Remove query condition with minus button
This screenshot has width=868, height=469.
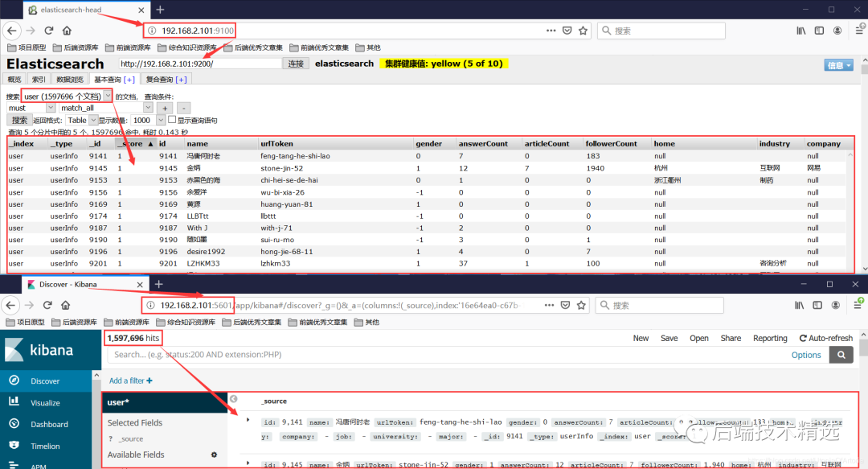point(184,108)
